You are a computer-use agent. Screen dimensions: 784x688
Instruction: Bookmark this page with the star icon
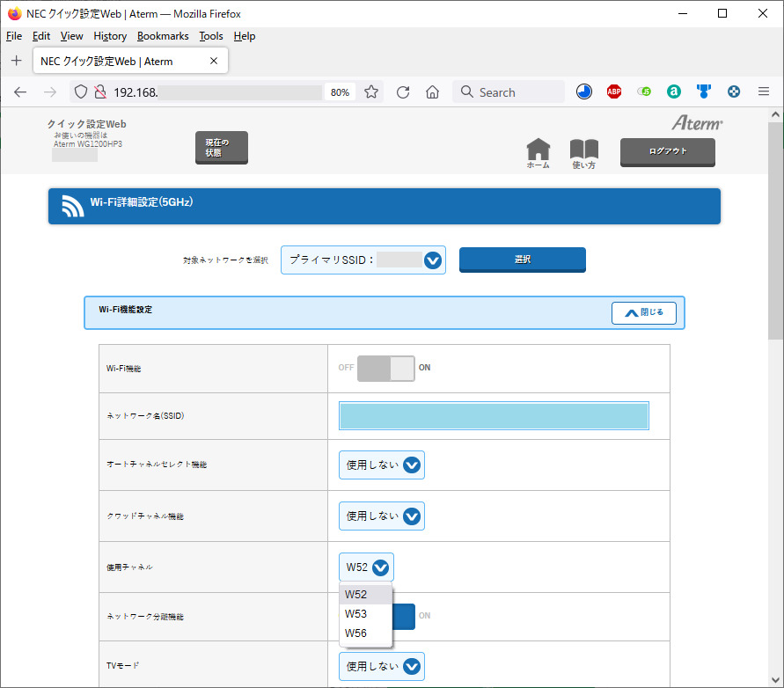(x=371, y=91)
